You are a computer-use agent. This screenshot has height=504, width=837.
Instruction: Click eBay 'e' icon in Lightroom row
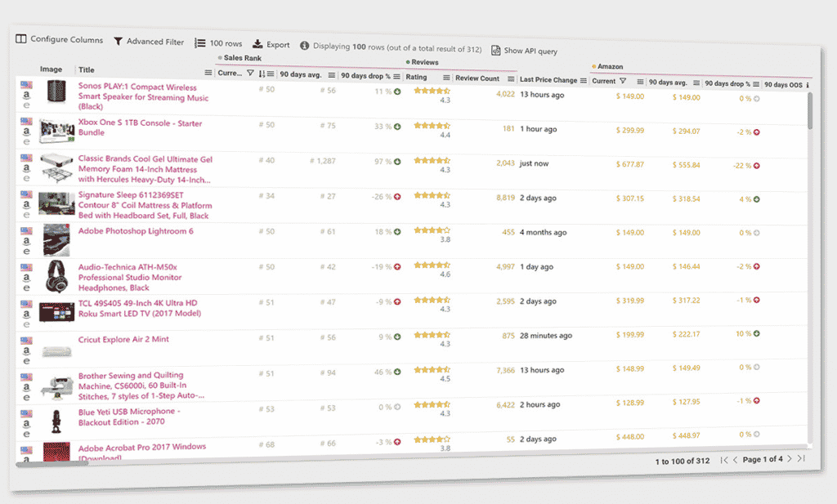[x=26, y=252]
